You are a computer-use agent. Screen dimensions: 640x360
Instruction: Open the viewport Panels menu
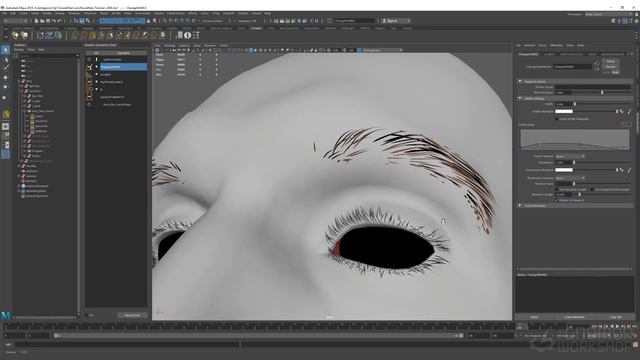coord(224,46)
